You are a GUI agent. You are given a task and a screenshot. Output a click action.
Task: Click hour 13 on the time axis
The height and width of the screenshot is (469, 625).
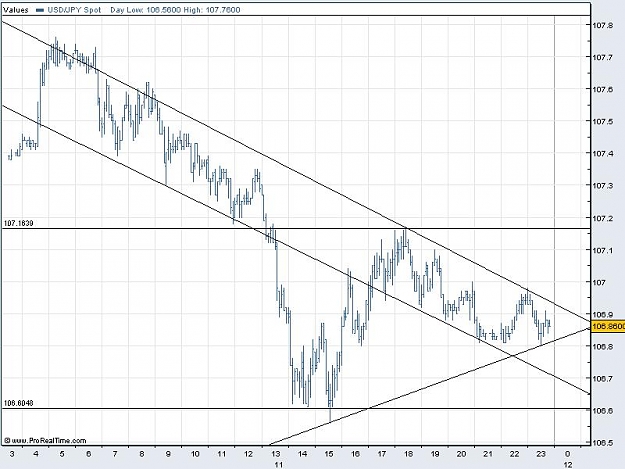(x=275, y=453)
